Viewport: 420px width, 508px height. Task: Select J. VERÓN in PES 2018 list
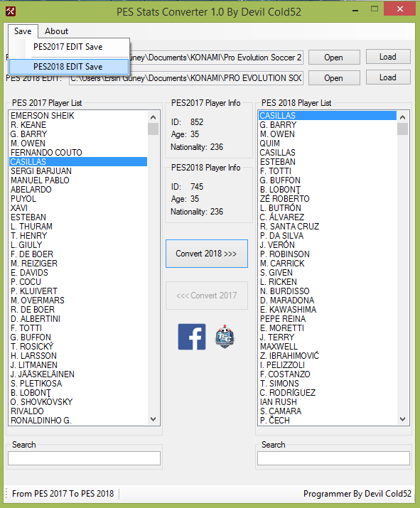pyautogui.click(x=328, y=245)
